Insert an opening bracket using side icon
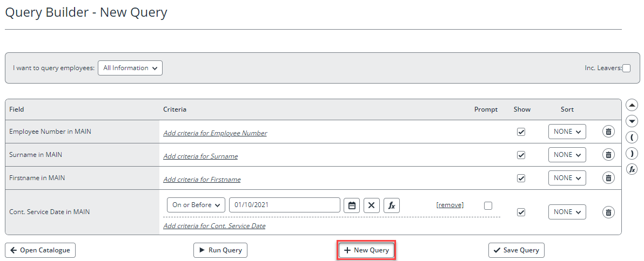The image size is (644, 261). point(632,137)
